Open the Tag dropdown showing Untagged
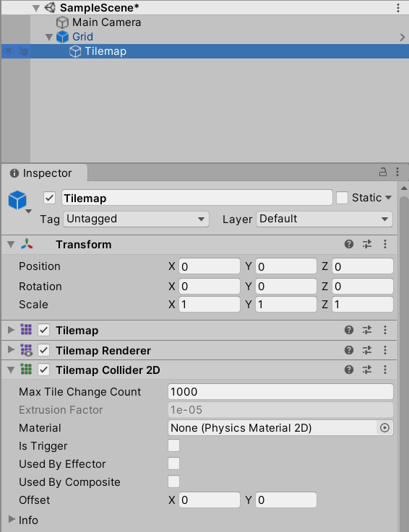 (136, 219)
